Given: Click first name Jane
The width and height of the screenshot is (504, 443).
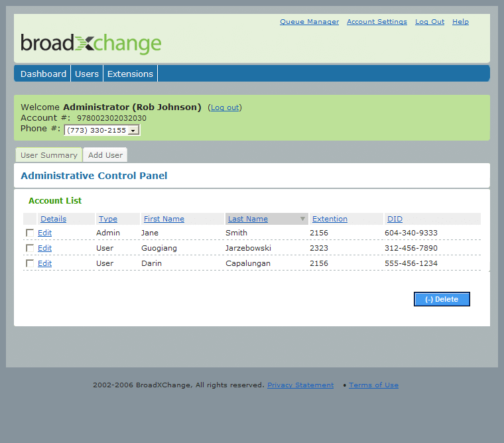Looking at the screenshot, I should pos(150,233).
